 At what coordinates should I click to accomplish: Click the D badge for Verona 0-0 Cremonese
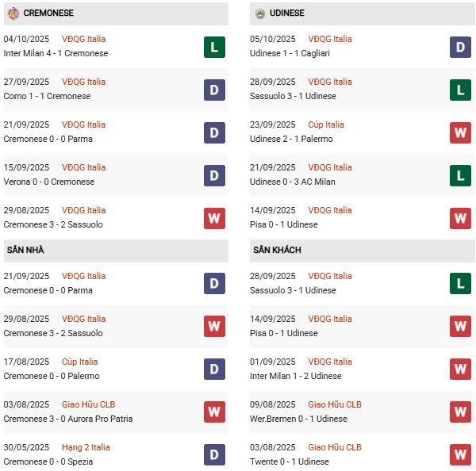click(x=214, y=175)
